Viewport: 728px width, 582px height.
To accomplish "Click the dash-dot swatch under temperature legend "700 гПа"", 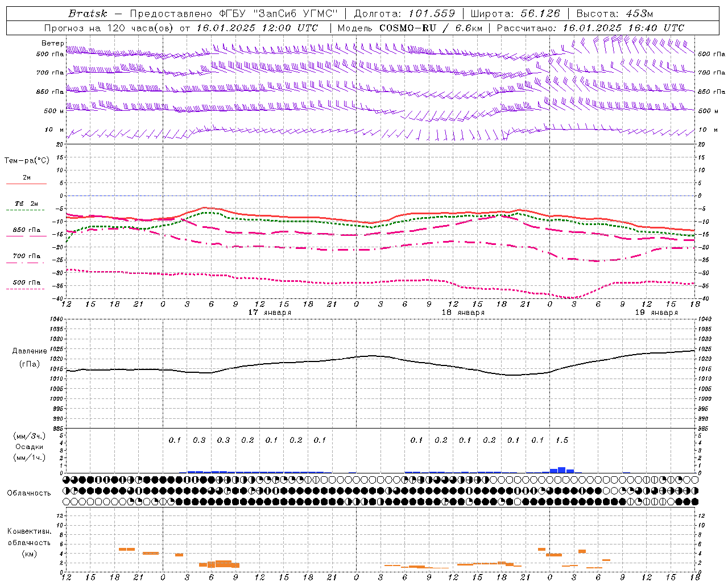I will point(25,263).
